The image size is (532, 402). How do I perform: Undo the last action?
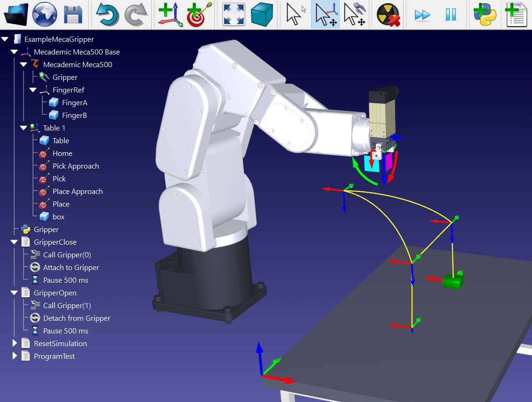point(107,14)
